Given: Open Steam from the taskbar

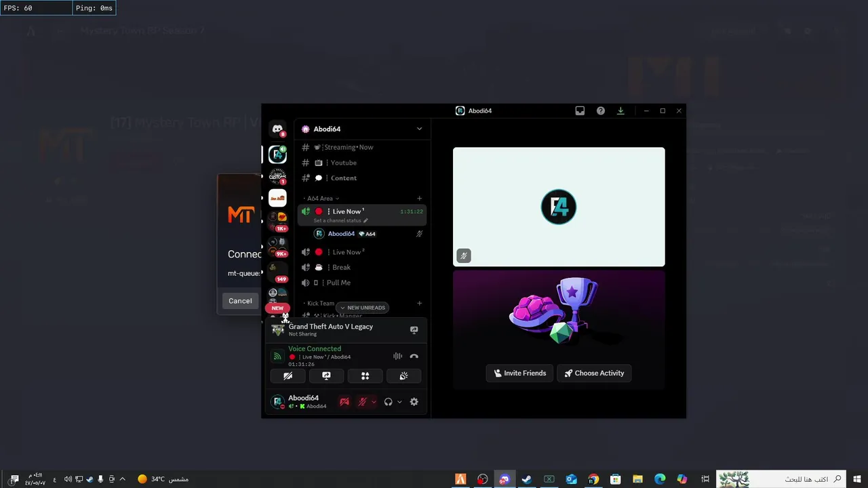Looking at the screenshot, I should coord(526,479).
